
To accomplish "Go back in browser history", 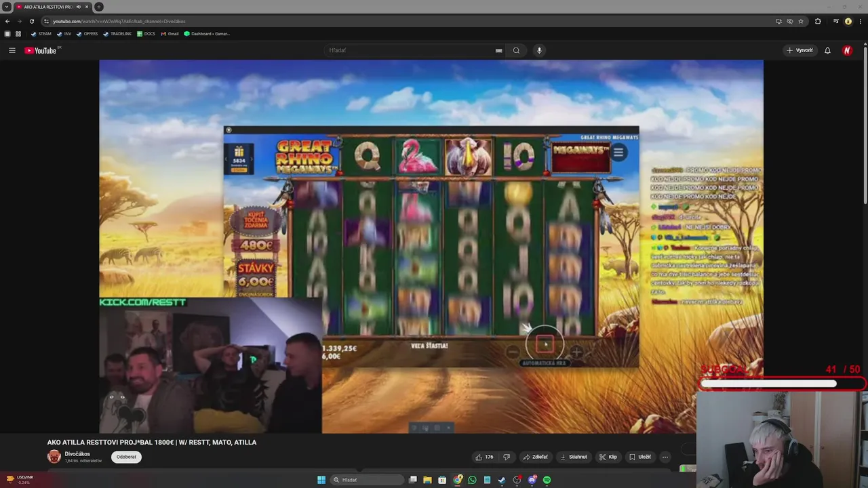I will click(7, 21).
